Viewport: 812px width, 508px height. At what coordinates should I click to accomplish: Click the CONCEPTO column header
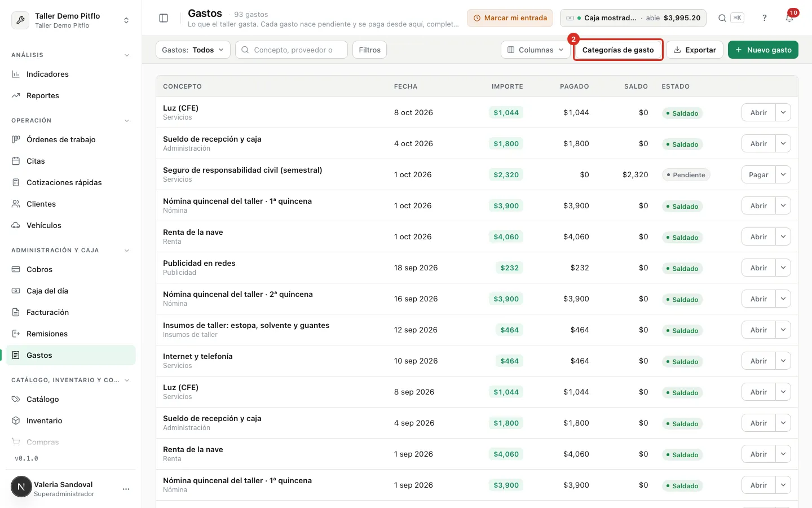click(182, 86)
